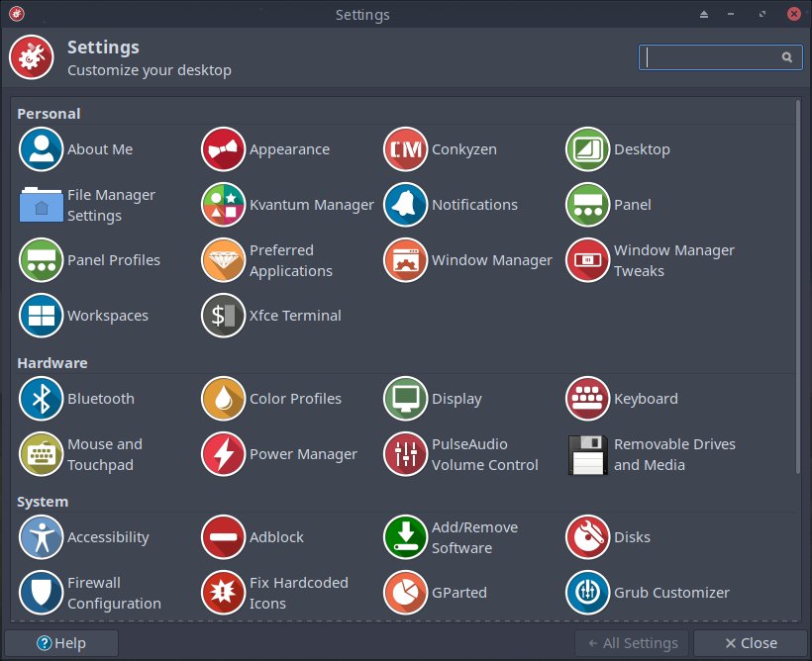The image size is (812, 661).
Task: Open Removable Drives and Media
Action: pyautogui.click(x=587, y=454)
